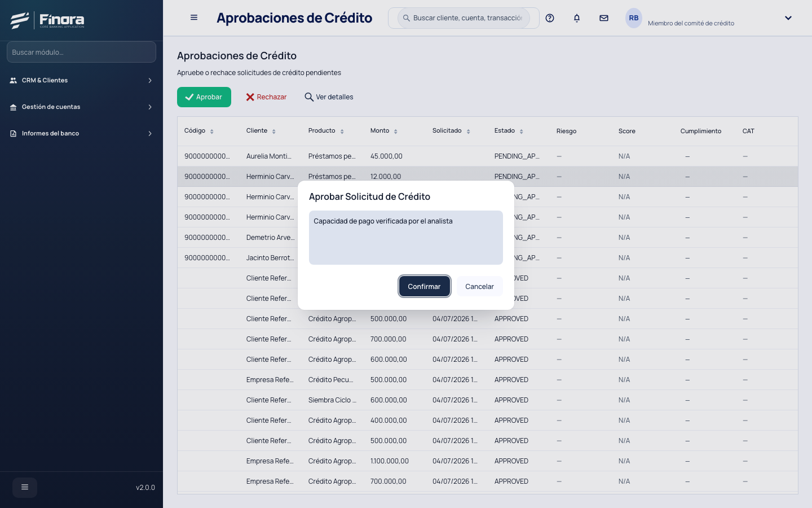Open notifications bell

point(577,18)
